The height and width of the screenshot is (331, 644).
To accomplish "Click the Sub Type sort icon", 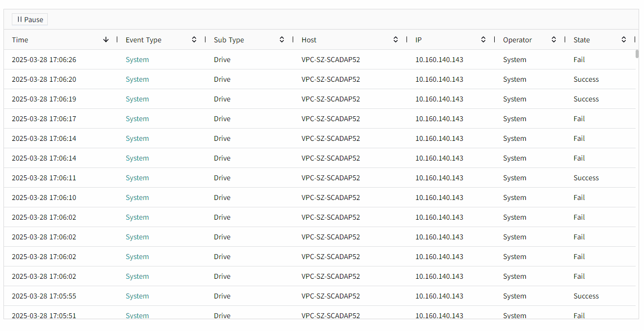I will point(282,40).
